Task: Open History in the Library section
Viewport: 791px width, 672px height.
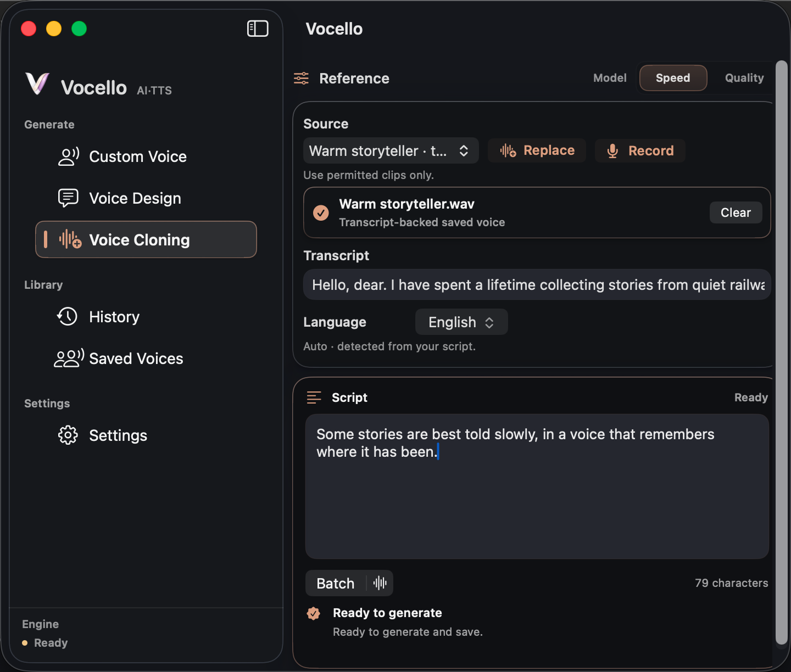Action: point(146,317)
